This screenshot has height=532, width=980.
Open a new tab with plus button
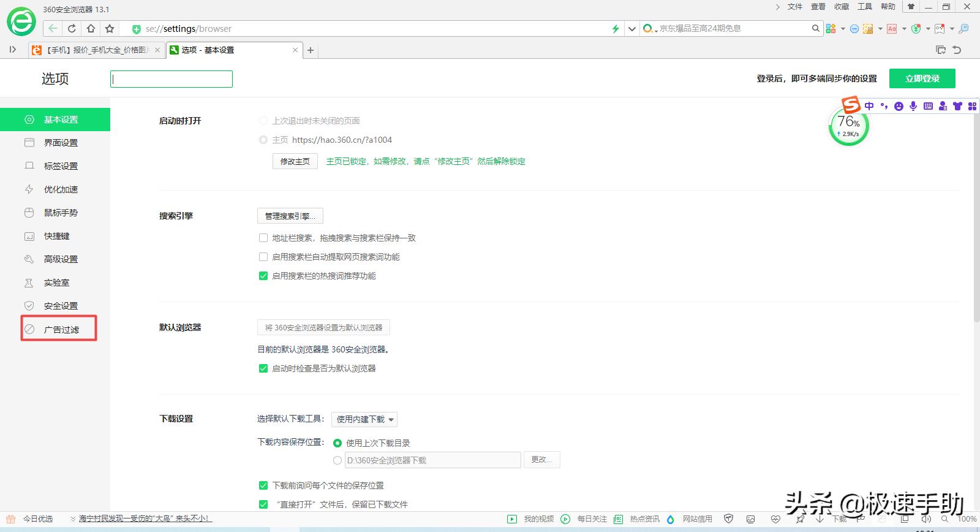pos(311,50)
